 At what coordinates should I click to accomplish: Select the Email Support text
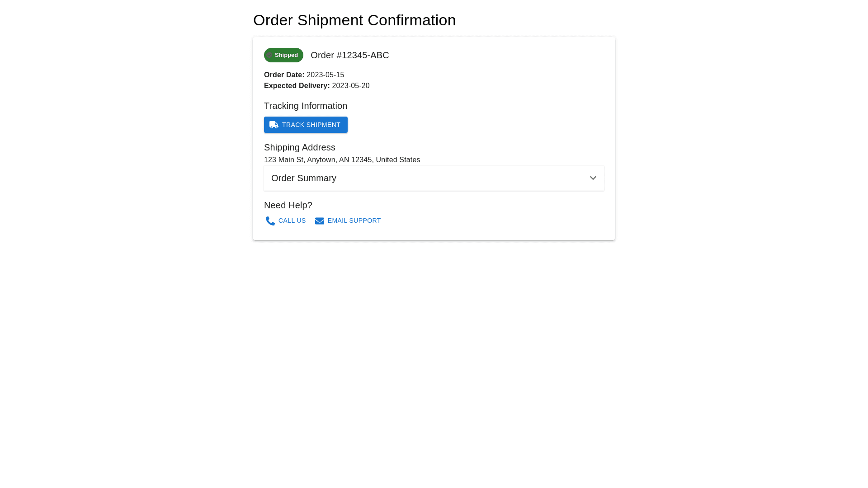click(x=354, y=221)
